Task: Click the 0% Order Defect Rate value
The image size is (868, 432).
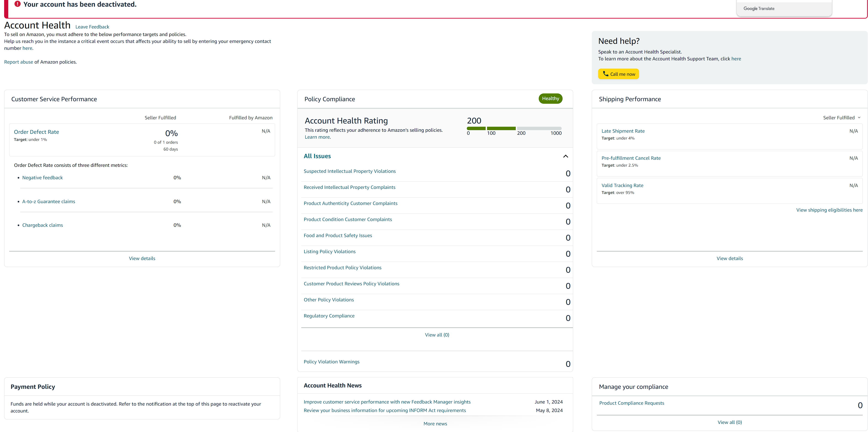Action: click(171, 133)
